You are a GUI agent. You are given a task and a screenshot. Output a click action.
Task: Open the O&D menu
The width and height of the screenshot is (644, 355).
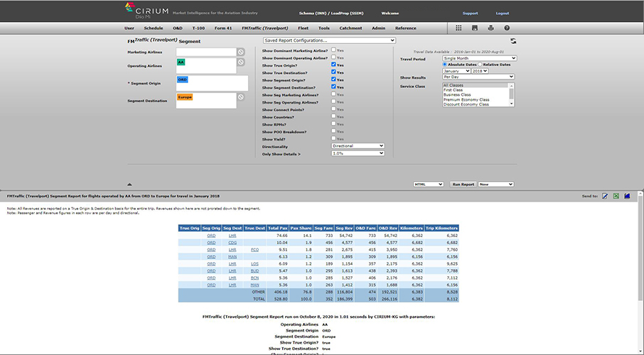[x=178, y=28]
